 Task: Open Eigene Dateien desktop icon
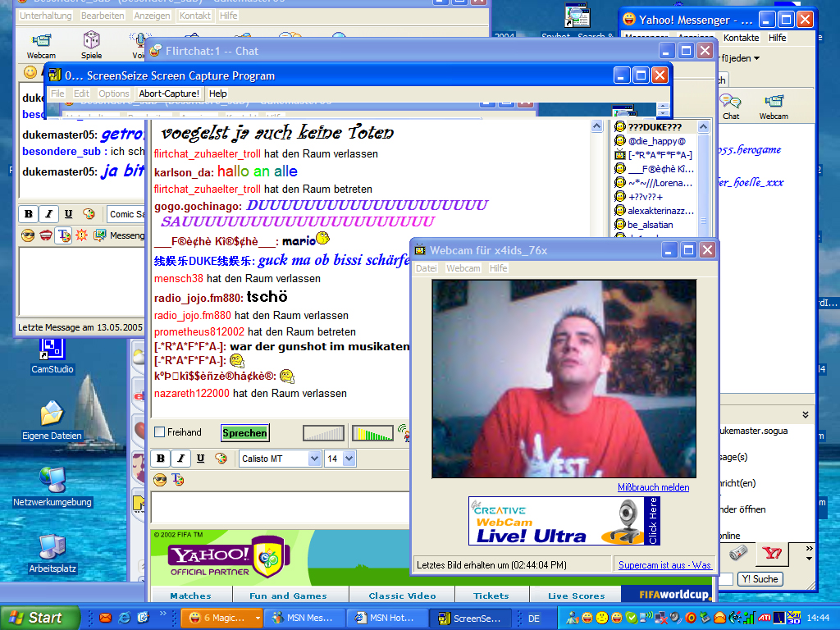(52, 421)
